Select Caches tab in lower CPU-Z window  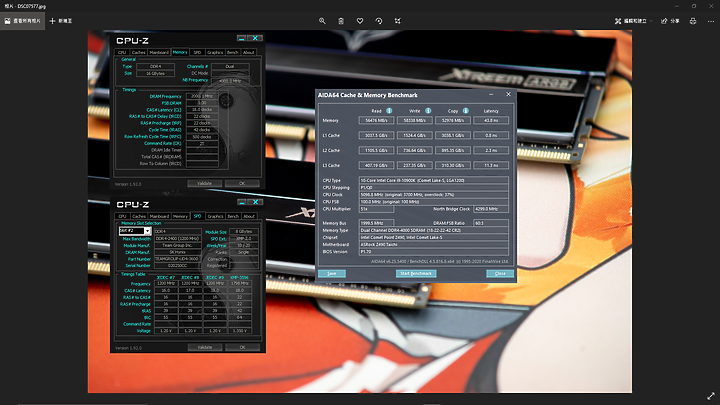coord(139,216)
